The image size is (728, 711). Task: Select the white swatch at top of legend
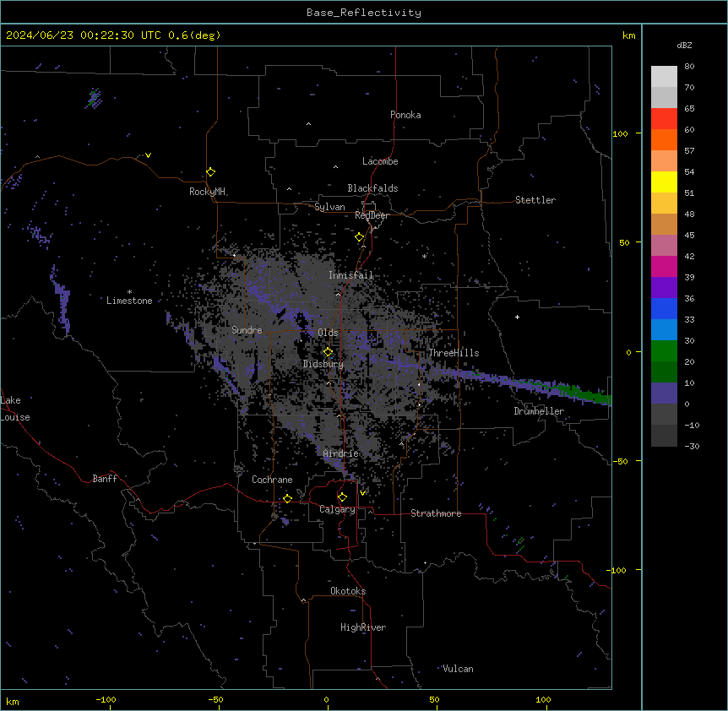(664, 77)
